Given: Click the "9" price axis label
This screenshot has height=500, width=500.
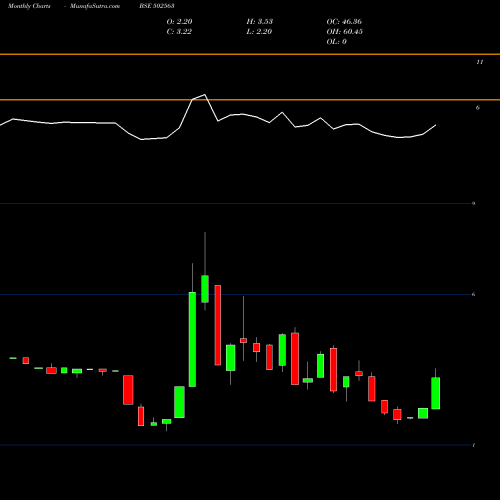Looking at the screenshot, I should (x=473, y=203).
